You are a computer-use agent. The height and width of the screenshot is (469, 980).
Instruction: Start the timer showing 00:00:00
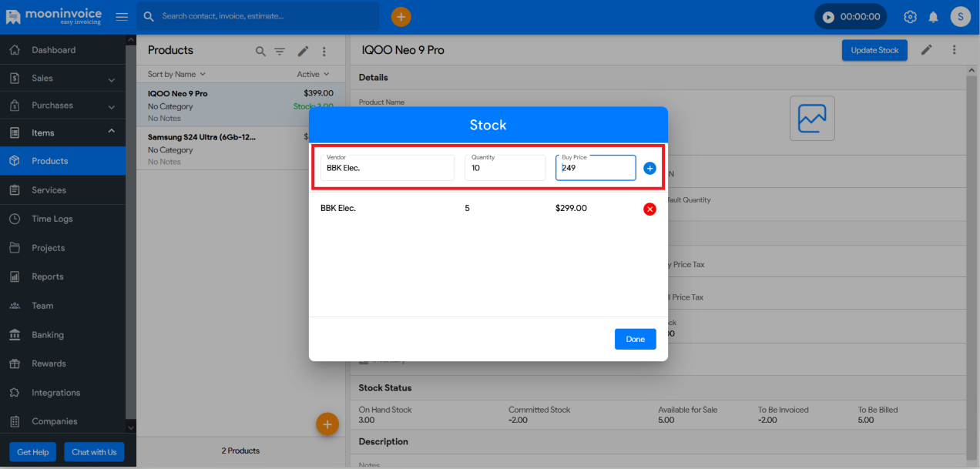point(828,17)
